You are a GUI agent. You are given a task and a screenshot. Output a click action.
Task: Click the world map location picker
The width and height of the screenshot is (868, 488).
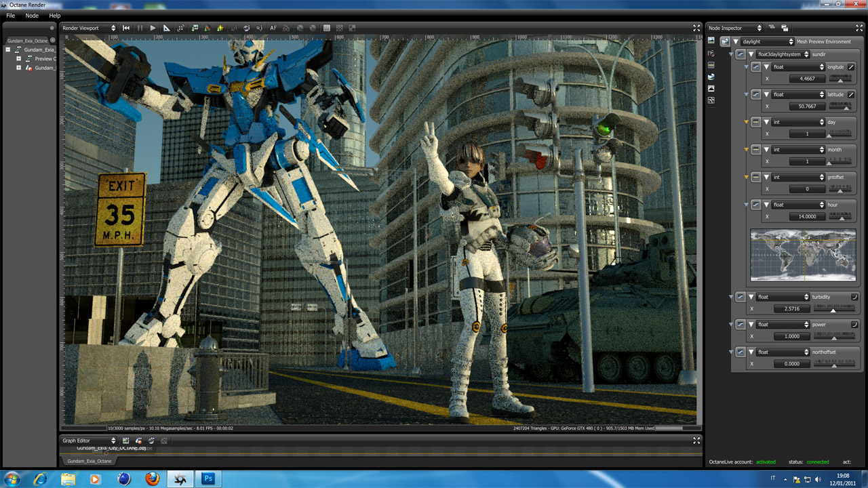click(803, 255)
